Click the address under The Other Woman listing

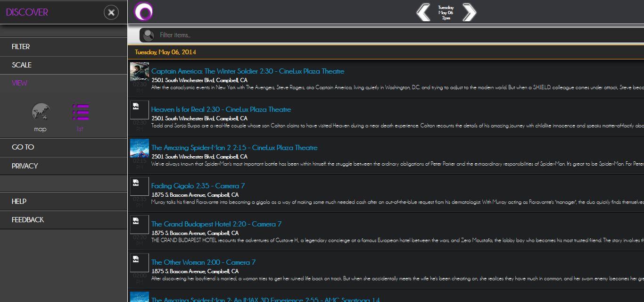pos(195,271)
